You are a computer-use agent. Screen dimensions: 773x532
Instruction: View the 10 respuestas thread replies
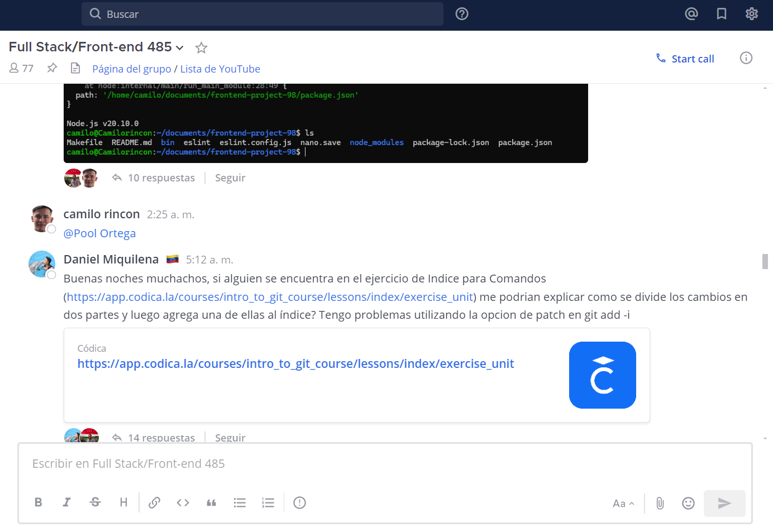161,178
